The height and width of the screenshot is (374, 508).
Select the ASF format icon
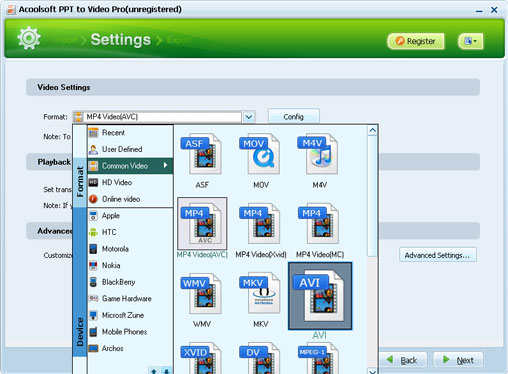click(202, 154)
